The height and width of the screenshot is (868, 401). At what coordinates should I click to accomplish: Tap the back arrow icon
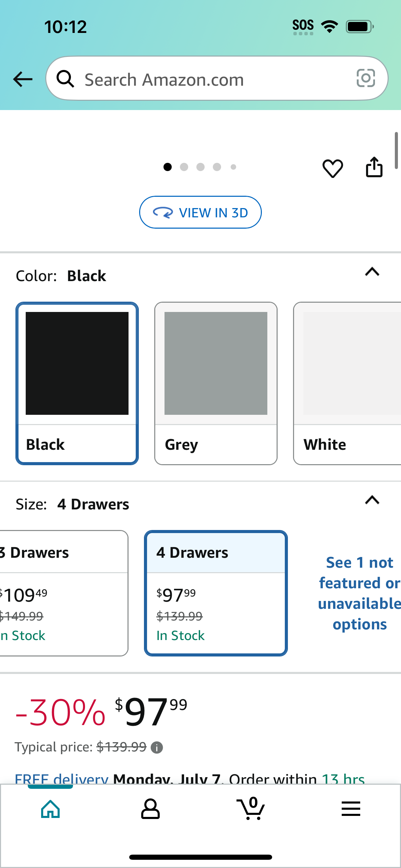click(x=23, y=79)
